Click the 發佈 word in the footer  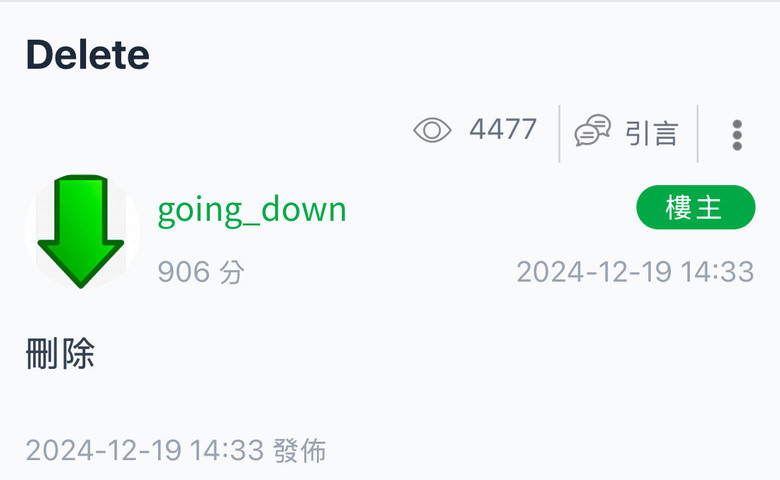[299, 451]
